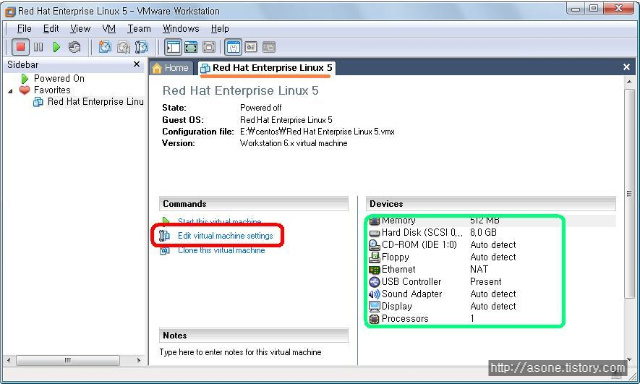Click the Console view toolbar icon
Viewport: 640px width, 384px height.
pos(251,47)
